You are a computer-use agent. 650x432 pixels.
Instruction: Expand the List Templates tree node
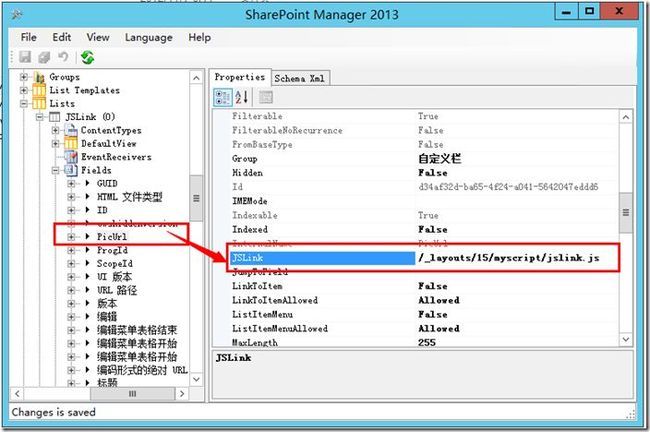pyautogui.click(x=24, y=90)
